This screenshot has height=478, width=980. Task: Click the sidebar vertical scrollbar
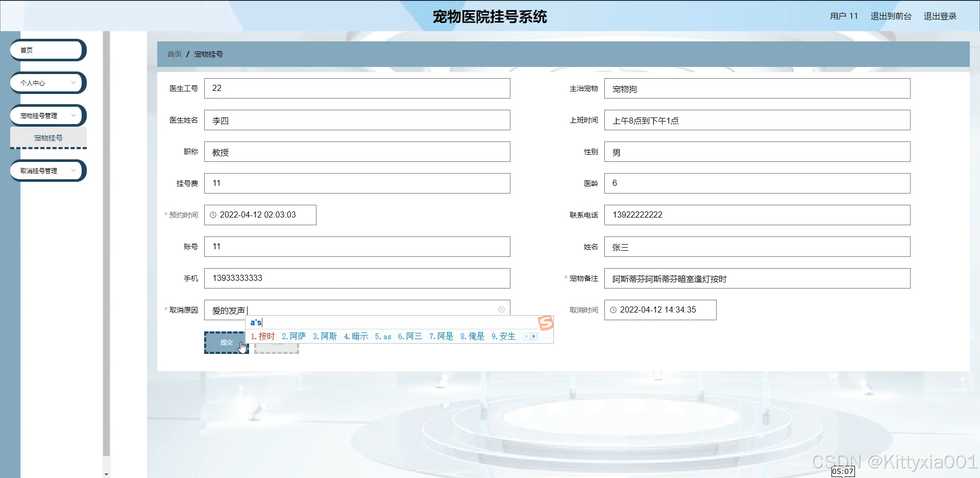tap(106, 245)
